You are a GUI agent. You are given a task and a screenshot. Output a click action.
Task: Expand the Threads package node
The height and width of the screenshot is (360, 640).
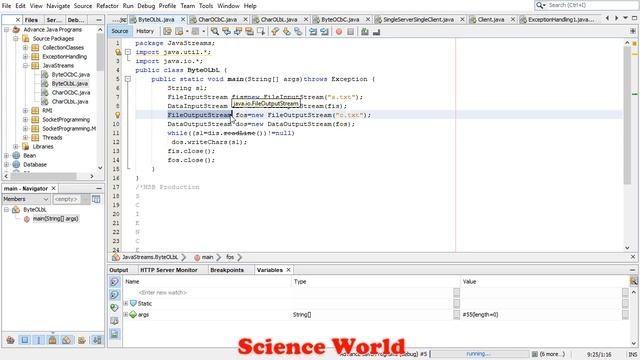pyautogui.click(x=25, y=138)
